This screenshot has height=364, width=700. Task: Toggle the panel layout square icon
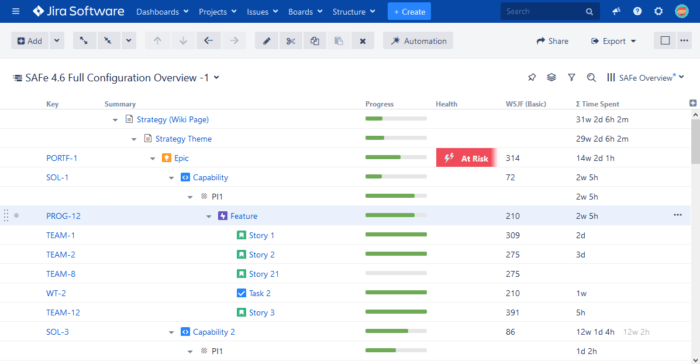point(665,41)
